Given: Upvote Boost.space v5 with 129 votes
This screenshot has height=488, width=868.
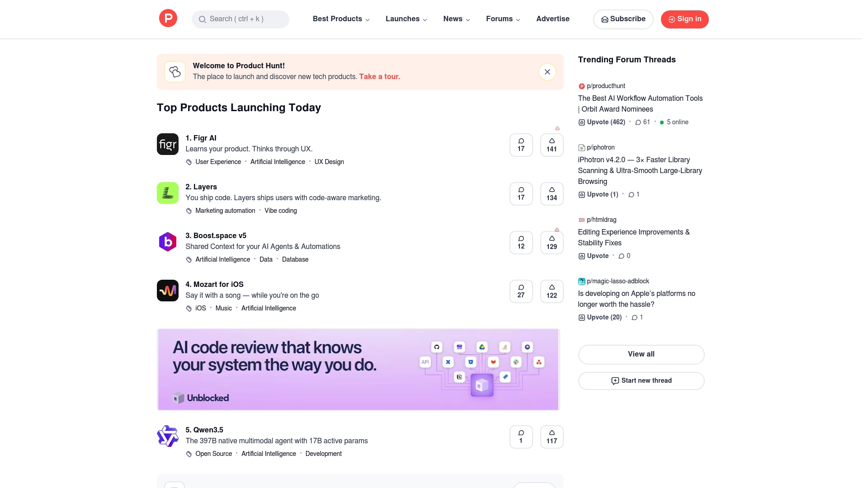Looking at the screenshot, I should click(x=552, y=243).
